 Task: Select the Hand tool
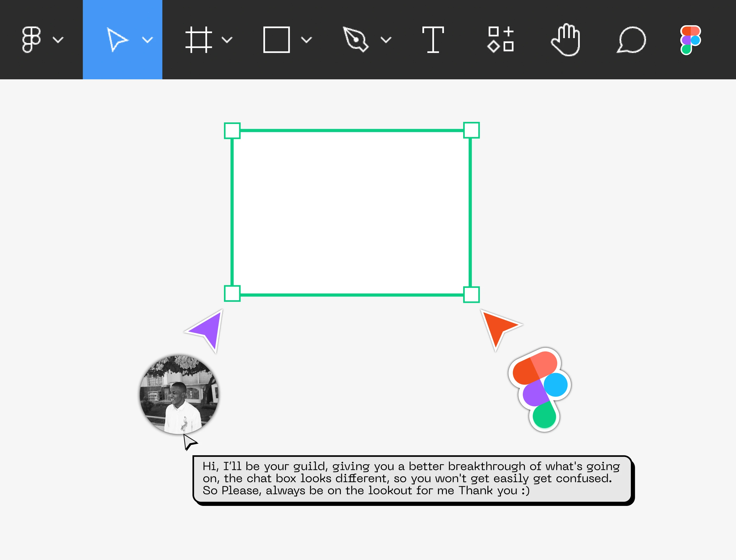[x=566, y=40]
